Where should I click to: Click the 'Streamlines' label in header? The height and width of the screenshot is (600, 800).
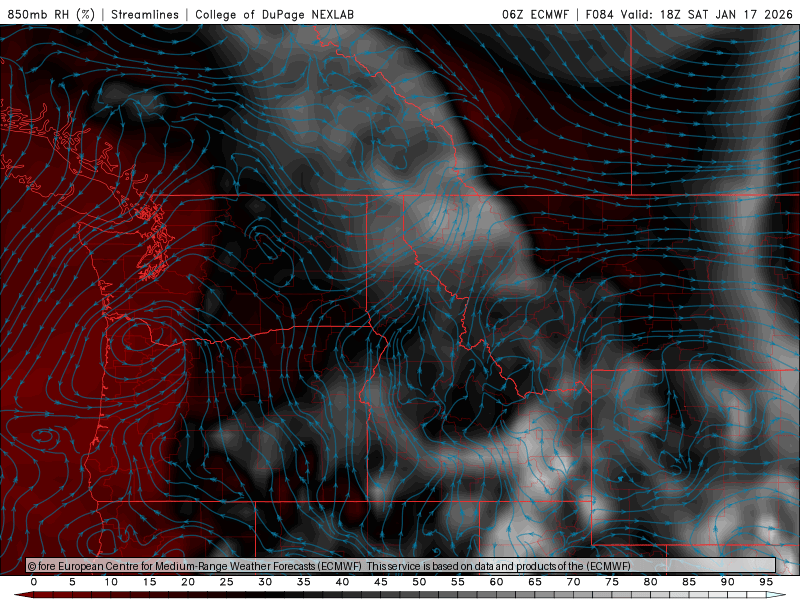(145, 14)
